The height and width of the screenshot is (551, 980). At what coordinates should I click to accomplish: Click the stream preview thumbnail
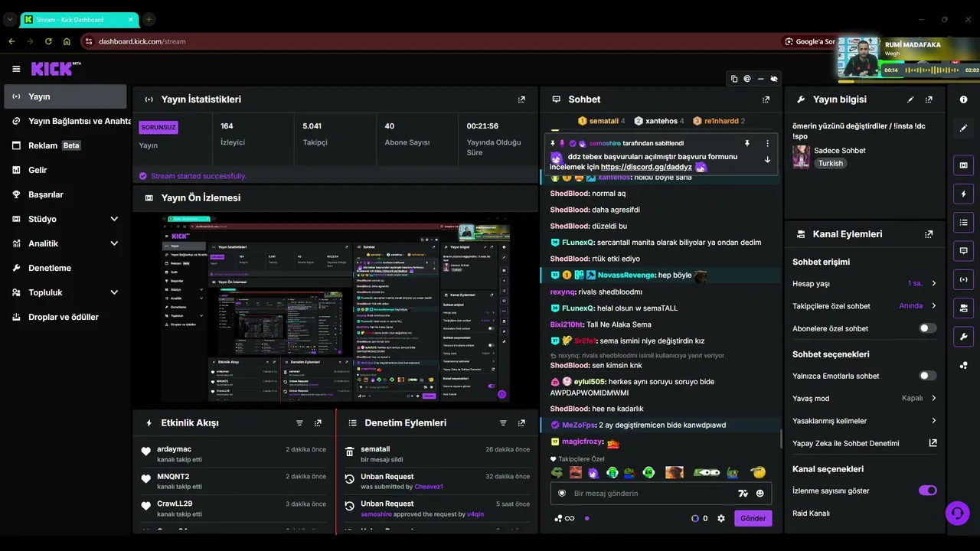pyautogui.click(x=336, y=308)
